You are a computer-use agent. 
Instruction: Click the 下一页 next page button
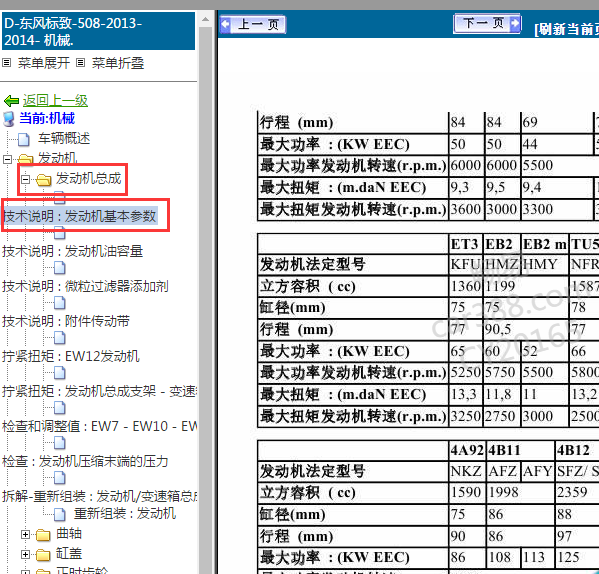click(x=487, y=24)
